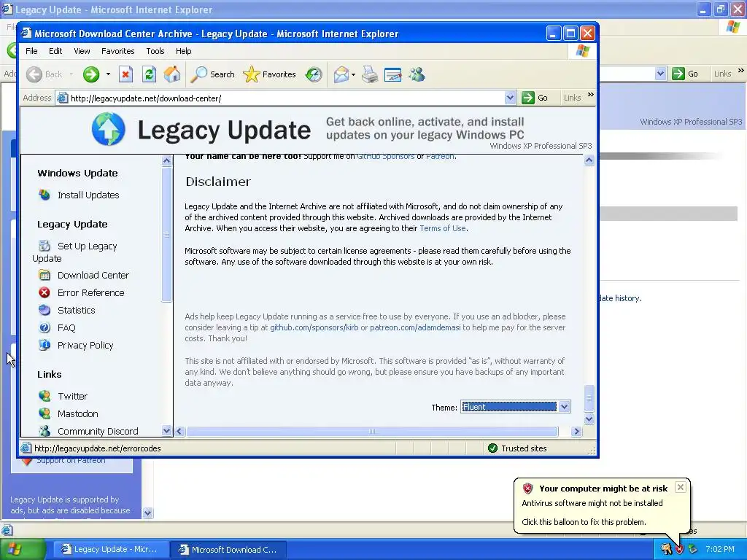Click the red Stop page icon

click(x=125, y=74)
